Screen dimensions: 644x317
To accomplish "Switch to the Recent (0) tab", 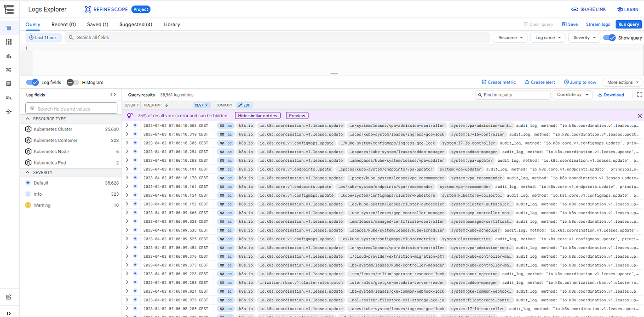I will pos(63,24).
